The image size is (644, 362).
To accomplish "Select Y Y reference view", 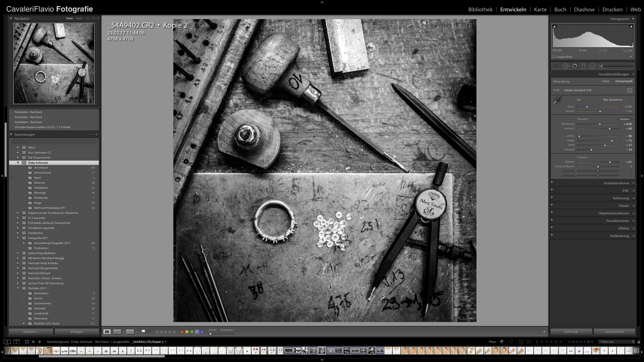I will point(130,332).
